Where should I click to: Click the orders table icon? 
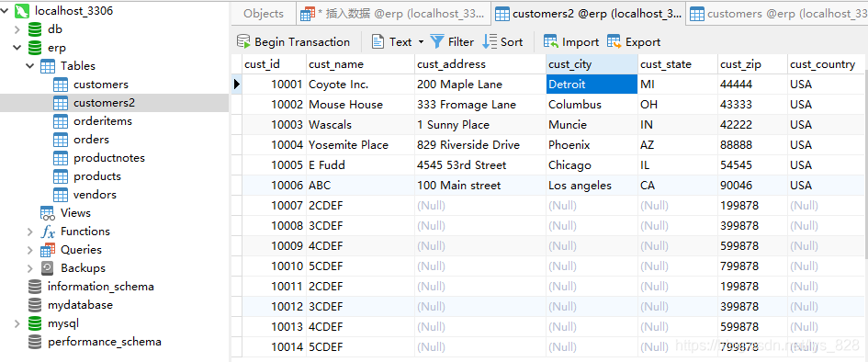(61, 140)
